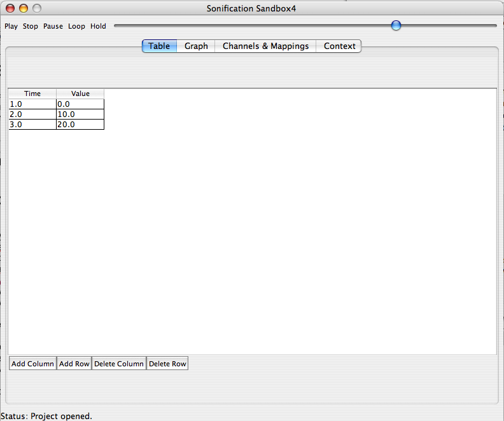Image resolution: width=504 pixels, height=421 pixels.
Task: Select the Time cell reading 2.0
Action: 32,114
